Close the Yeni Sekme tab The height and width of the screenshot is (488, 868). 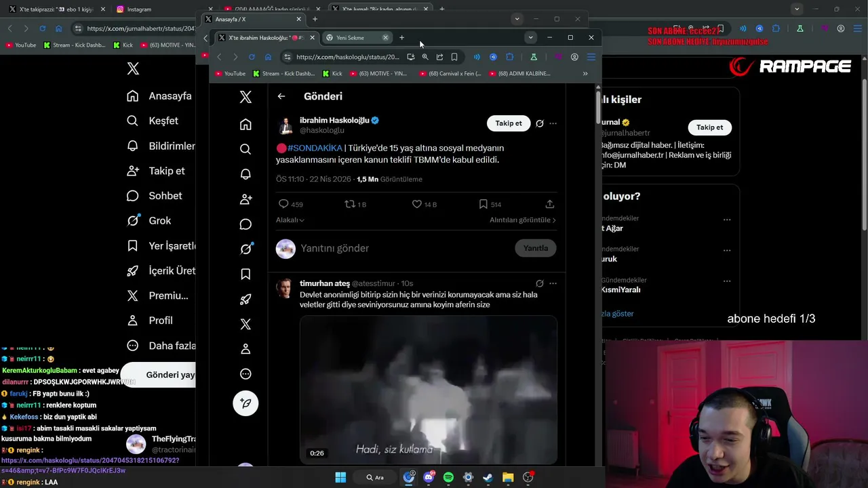tap(385, 38)
